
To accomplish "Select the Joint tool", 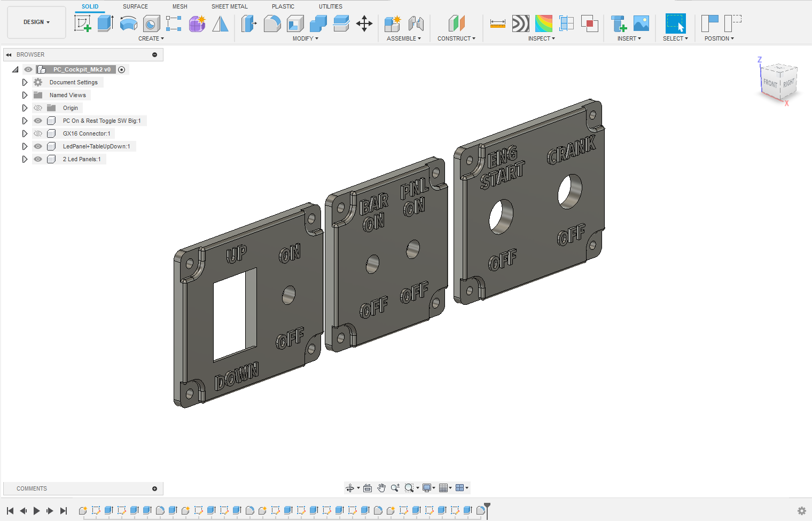I will 416,23.
